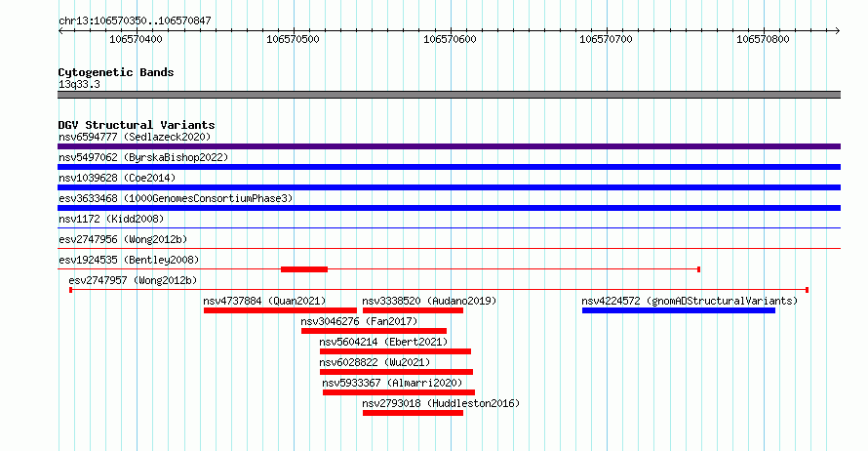Click the thin red esv2747956 line
This screenshot has width=868, height=451.
(x=449, y=248)
